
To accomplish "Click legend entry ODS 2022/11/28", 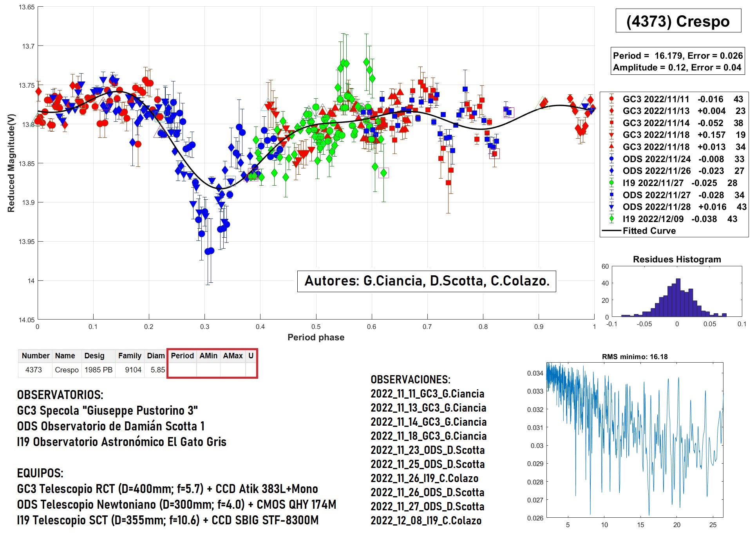I will coord(675,207).
